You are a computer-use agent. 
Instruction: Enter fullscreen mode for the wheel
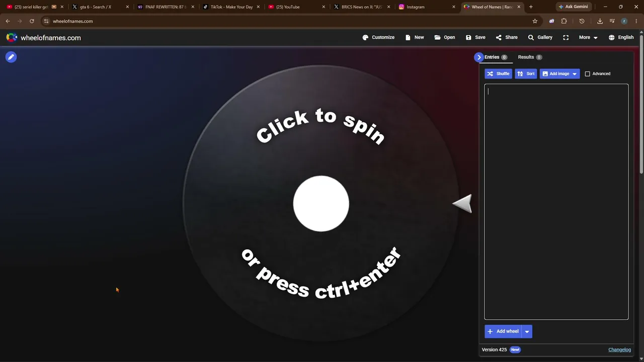tap(566, 37)
